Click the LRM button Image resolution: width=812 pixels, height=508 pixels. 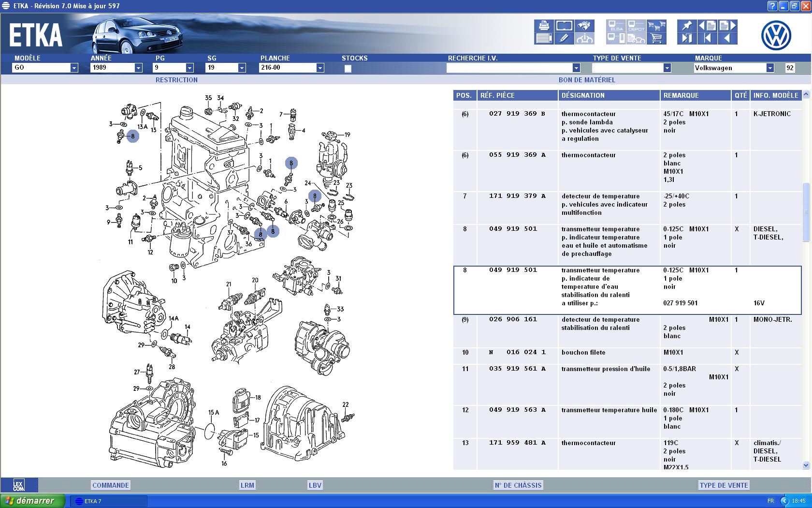[247, 485]
